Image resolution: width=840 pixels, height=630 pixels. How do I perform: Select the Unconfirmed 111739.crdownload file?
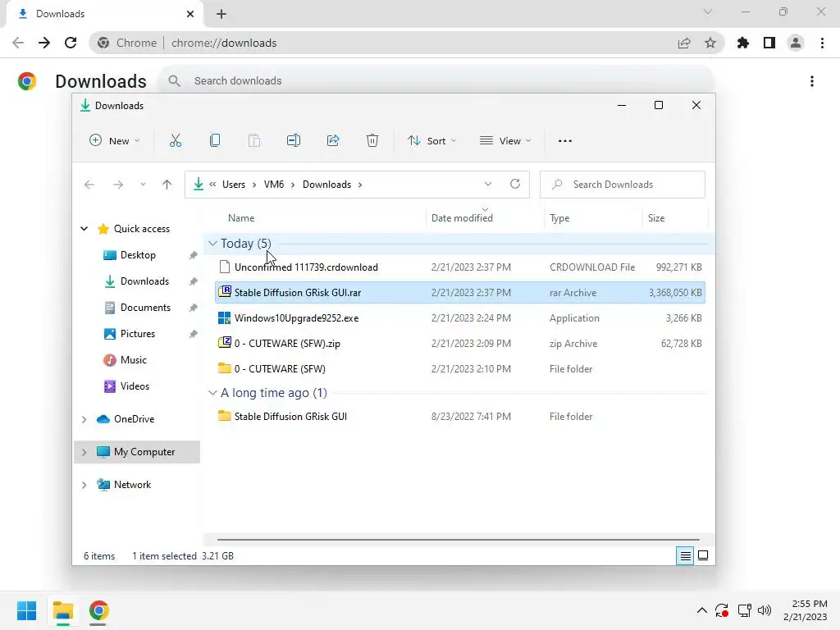460,267
